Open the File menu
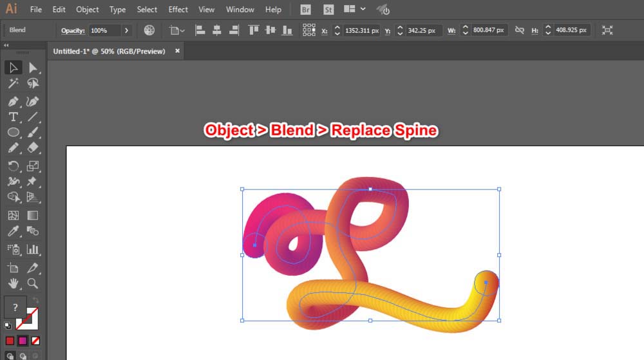Viewport: 644px width, 360px height. point(35,10)
